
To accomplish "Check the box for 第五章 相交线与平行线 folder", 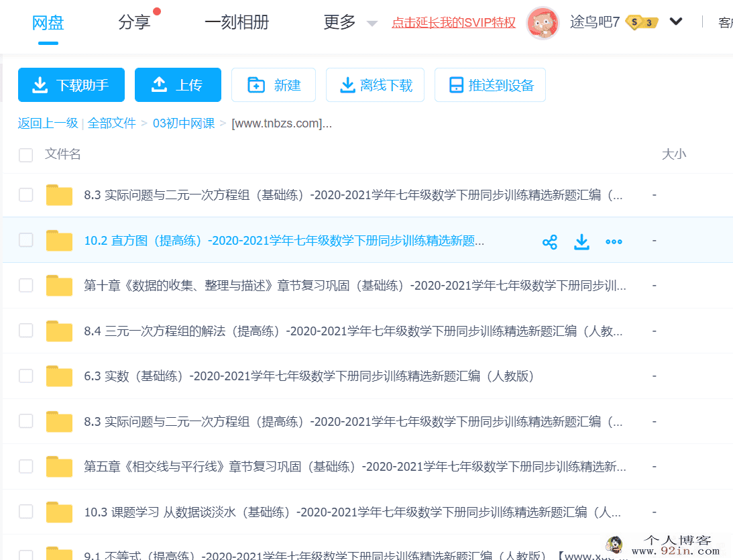I will [x=25, y=466].
